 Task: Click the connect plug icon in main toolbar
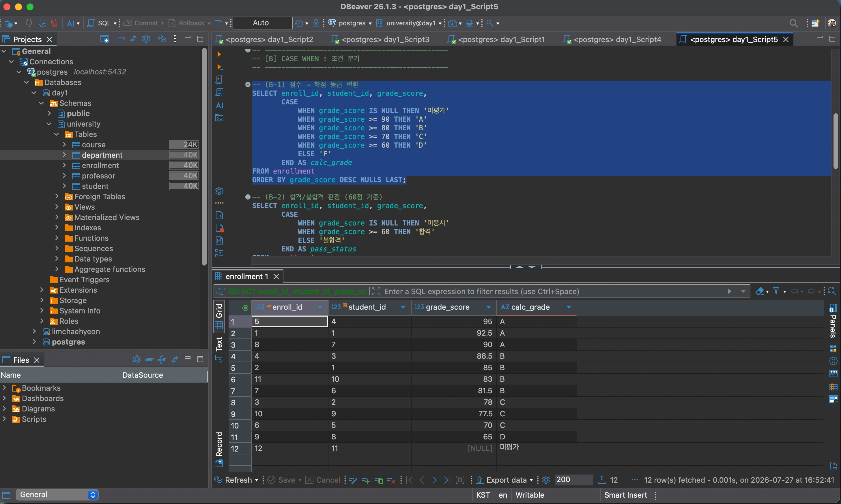[29, 23]
